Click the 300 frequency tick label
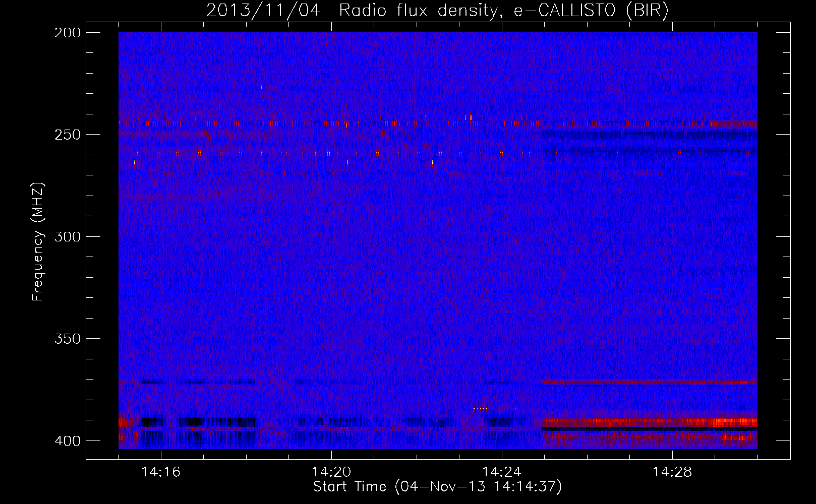Image resolution: width=816 pixels, height=504 pixels. (x=67, y=237)
